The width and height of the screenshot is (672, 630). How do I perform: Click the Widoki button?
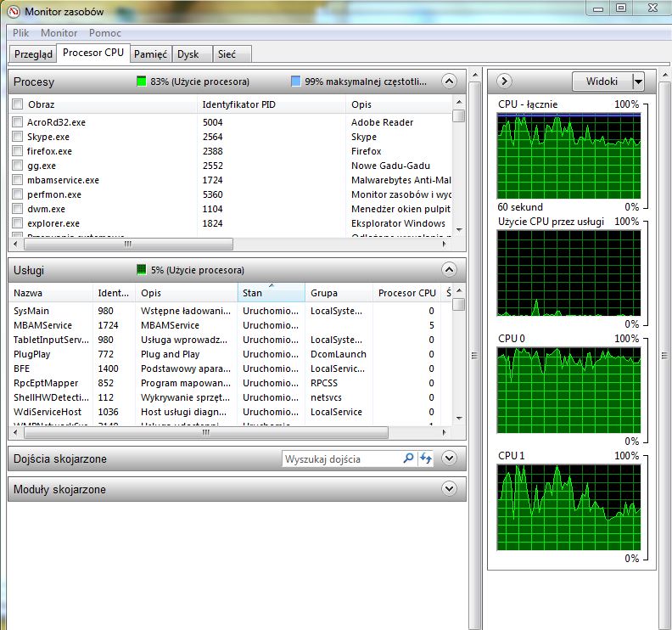pyautogui.click(x=602, y=82)
